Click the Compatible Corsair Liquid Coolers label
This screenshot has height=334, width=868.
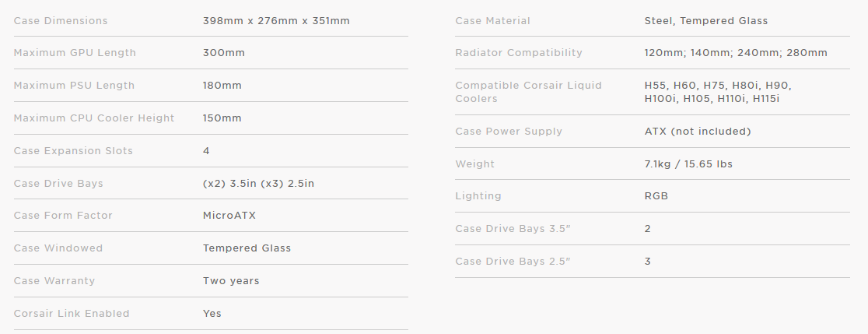528,92
